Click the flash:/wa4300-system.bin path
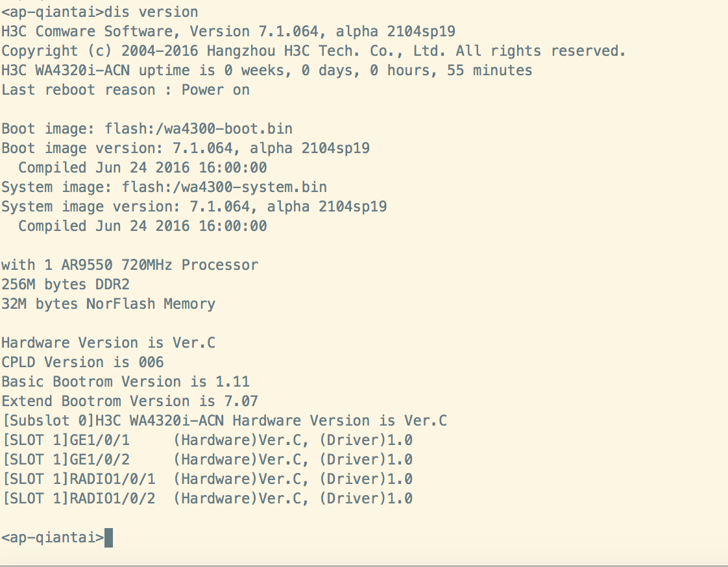 coord(224,187)
